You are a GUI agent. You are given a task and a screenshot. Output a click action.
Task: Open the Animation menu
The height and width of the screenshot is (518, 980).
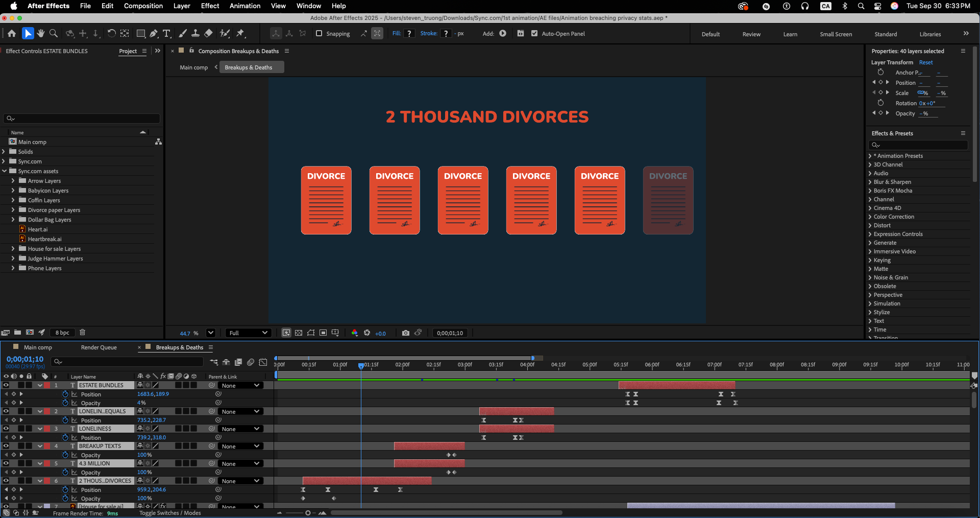pyautogui.click(x=245, y=6)
